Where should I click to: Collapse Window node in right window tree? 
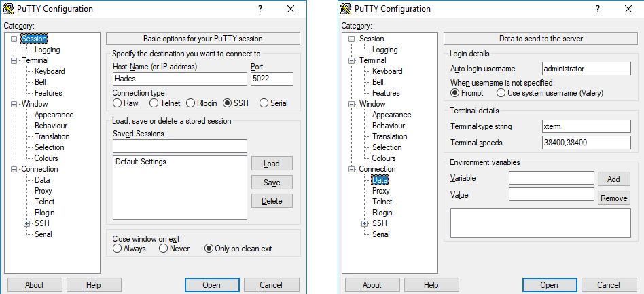click(x=353, y=104)
